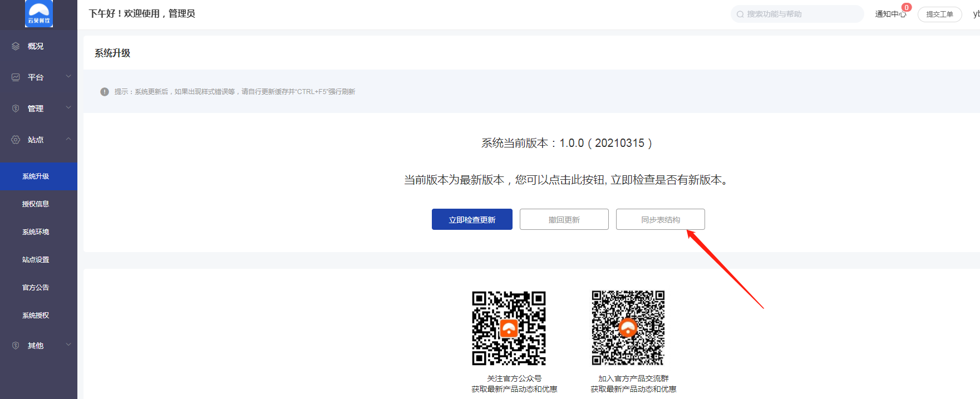Viewport: 980px width, 399px height.
Task: Click the magnifier icon in the search box
Action: tap(740, 14)
